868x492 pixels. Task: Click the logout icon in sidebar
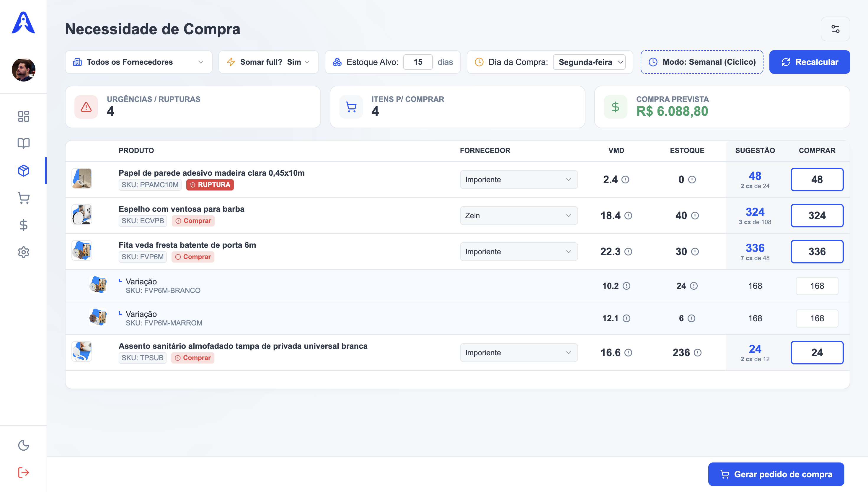23,473
